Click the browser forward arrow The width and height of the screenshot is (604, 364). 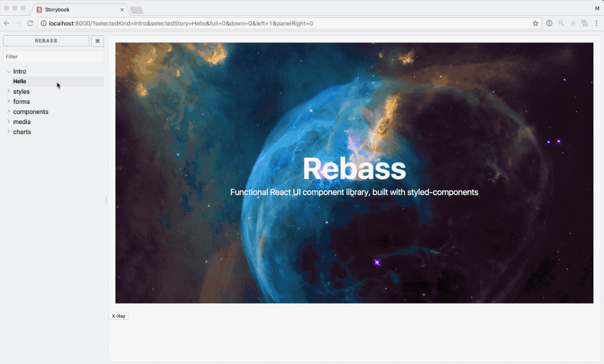(18, 24)
